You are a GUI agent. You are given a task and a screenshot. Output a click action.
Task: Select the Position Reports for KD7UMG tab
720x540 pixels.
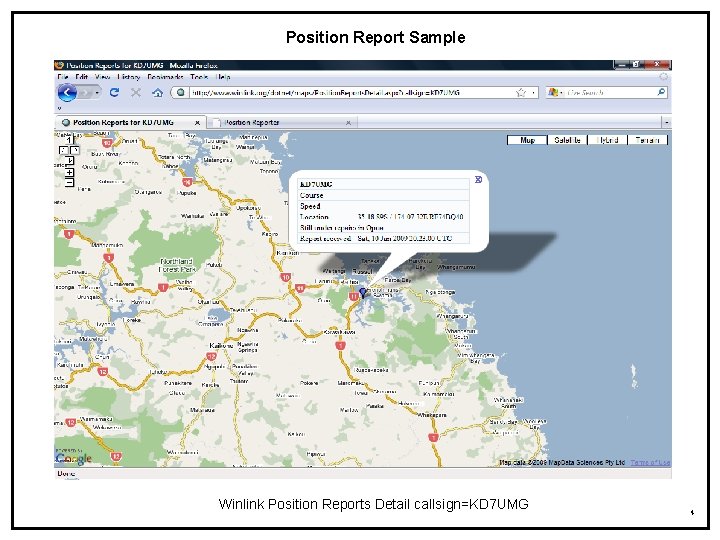pos(130,123)
